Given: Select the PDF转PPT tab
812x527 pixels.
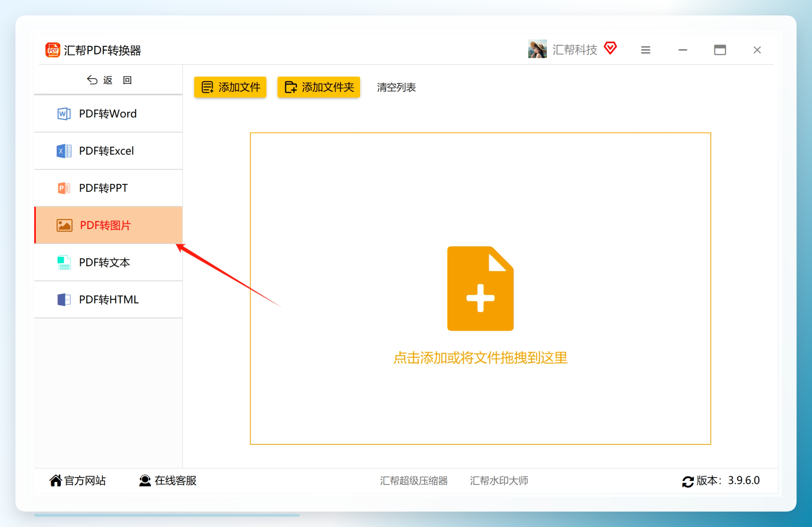Looking at the screenshot, I should pyautogui.click(x=108, y=188).
